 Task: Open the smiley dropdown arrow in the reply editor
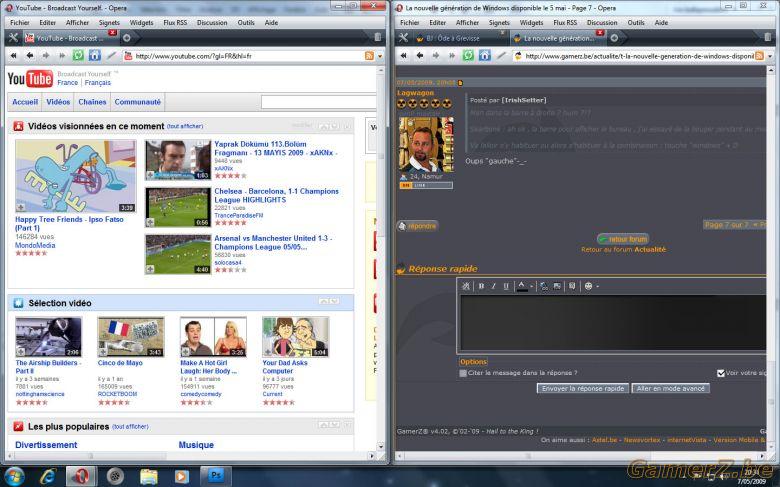597,287
